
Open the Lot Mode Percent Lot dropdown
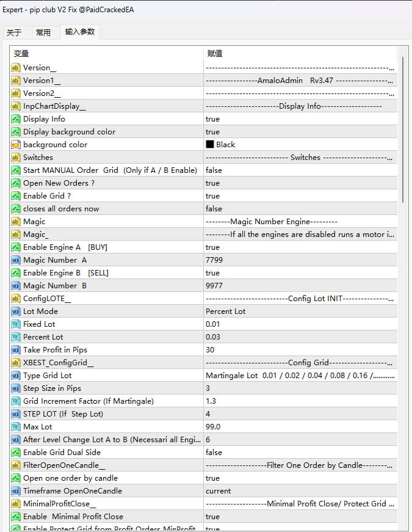point(300,312)
